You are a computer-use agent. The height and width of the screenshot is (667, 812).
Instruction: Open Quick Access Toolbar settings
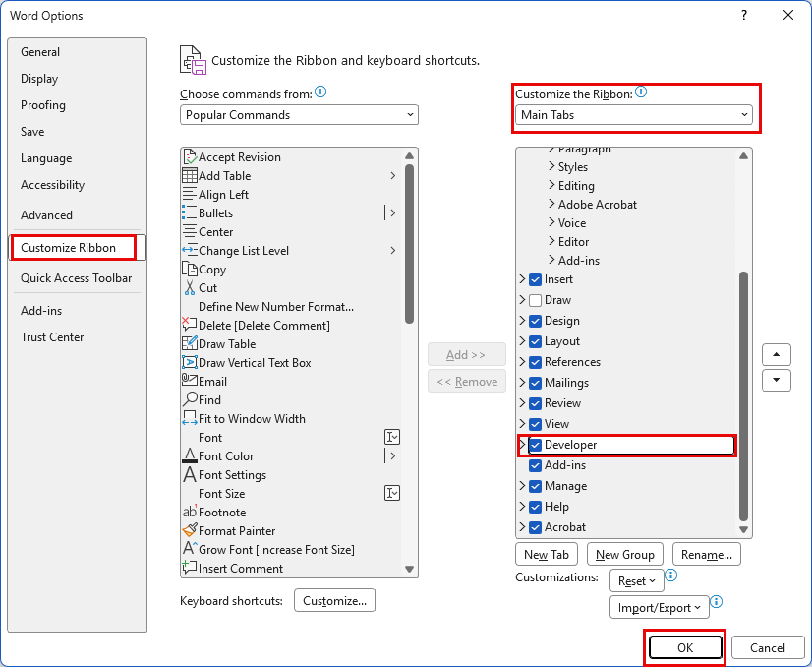[x=76, y=278]
